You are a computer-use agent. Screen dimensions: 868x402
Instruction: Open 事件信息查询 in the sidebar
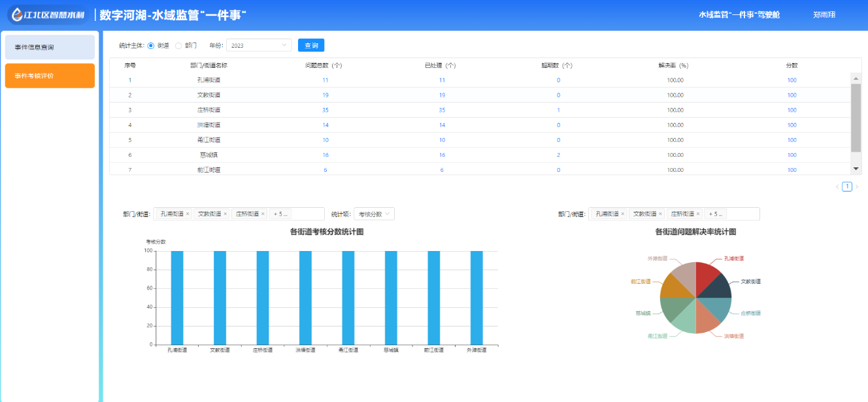tap(50, 47)
